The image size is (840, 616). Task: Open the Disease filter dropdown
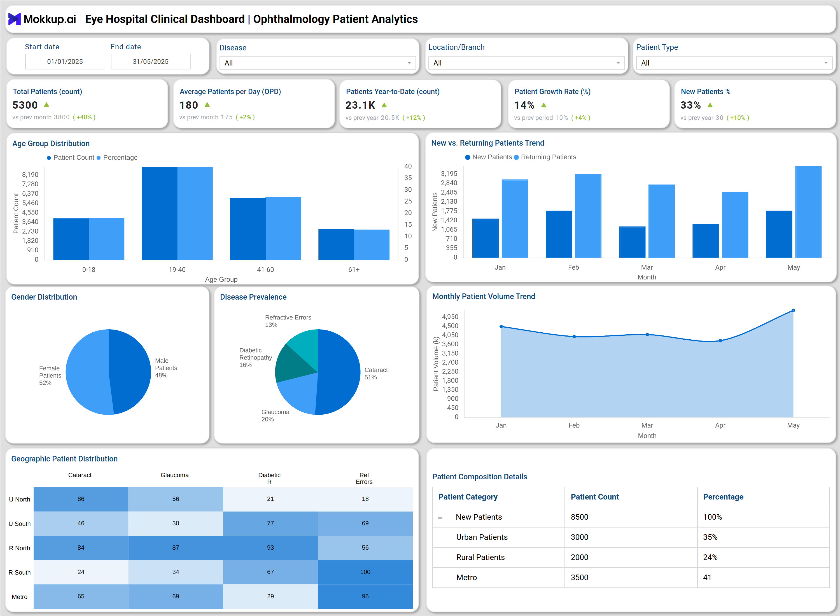click(x=317, y=63)
